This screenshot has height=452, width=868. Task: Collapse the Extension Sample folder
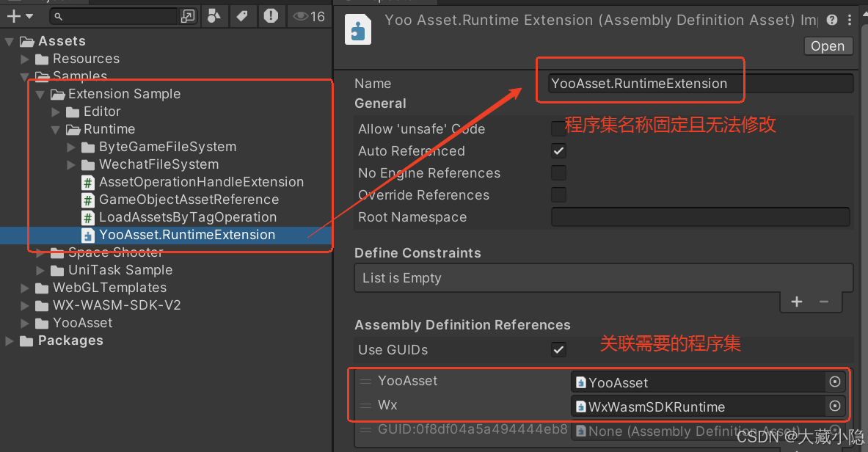click(x=40, y=95)
